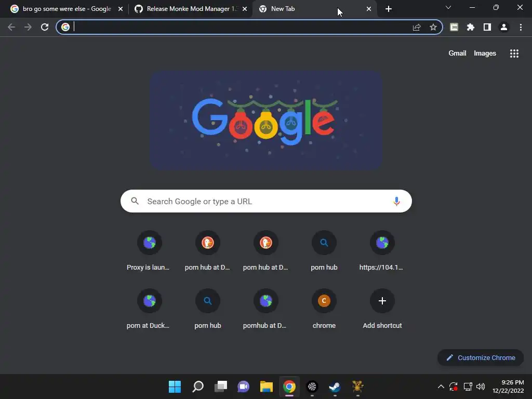Image resolution: width=532 pixels, height=399 pixels.
Task: Click the Google icon in the address bar
Action: pos(65,27)
